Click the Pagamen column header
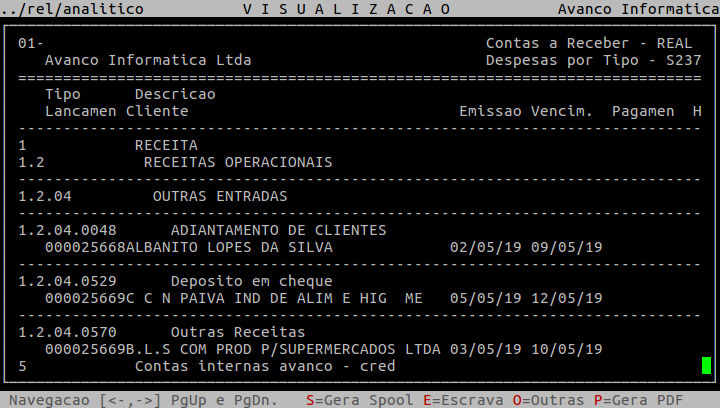 [x=638, y=111]
